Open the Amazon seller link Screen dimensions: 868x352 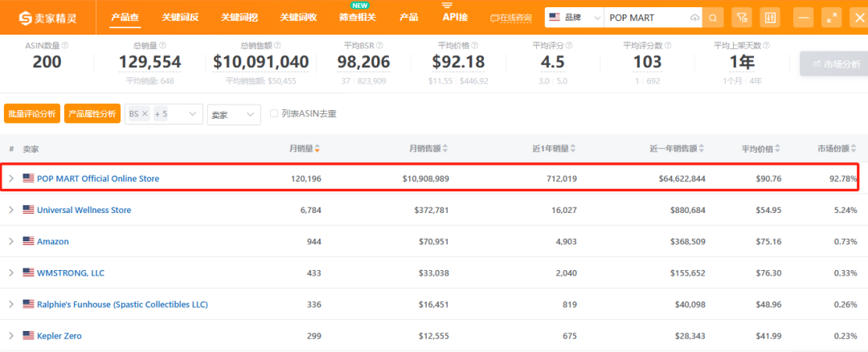pyautogui.click(x=52, y=241)
